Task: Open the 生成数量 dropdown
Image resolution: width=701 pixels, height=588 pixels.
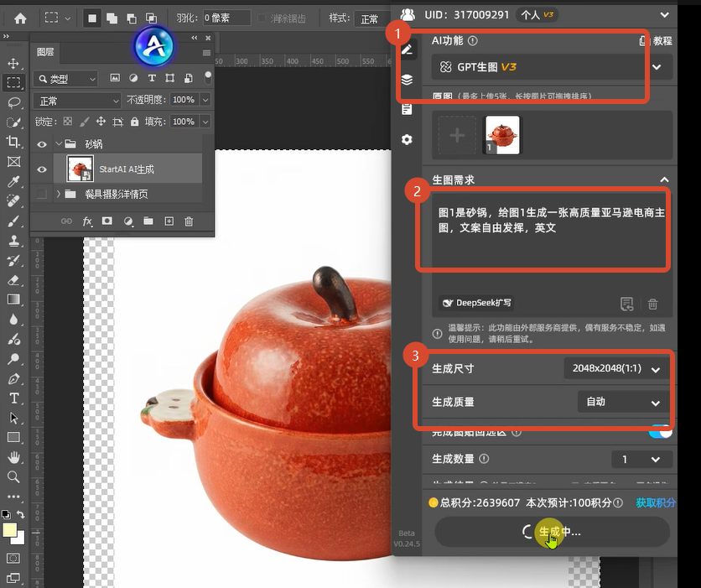Action: click(641, 459)
